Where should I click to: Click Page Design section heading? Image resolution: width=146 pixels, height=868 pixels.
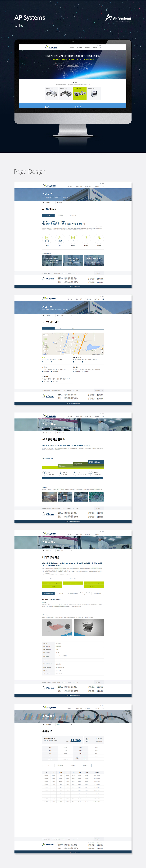pos(30,172)
